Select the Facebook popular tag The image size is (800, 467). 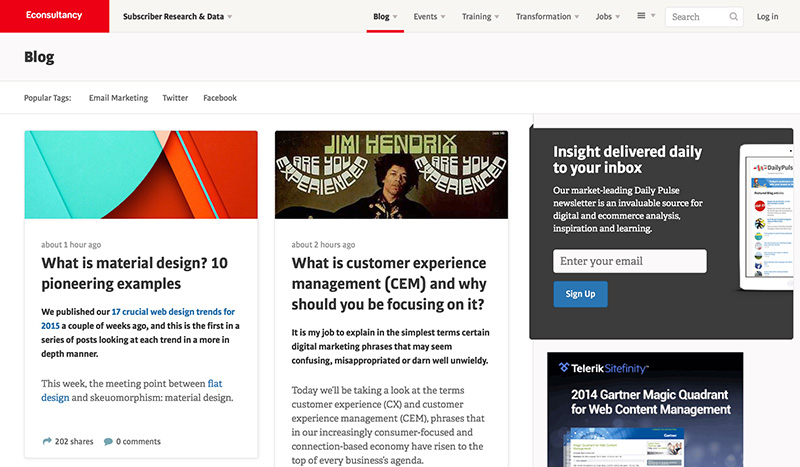(x=220, y=98)
